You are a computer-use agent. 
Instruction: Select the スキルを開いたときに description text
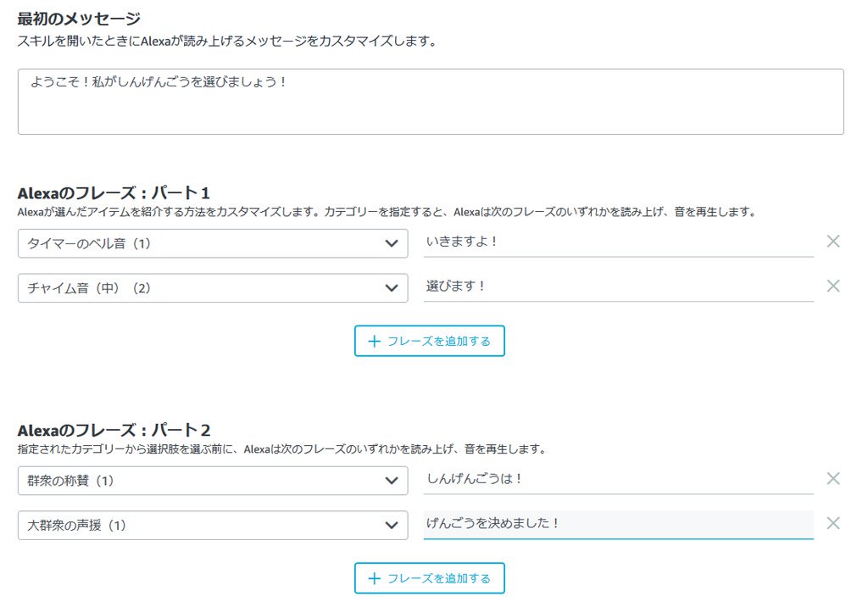(227, 41)
